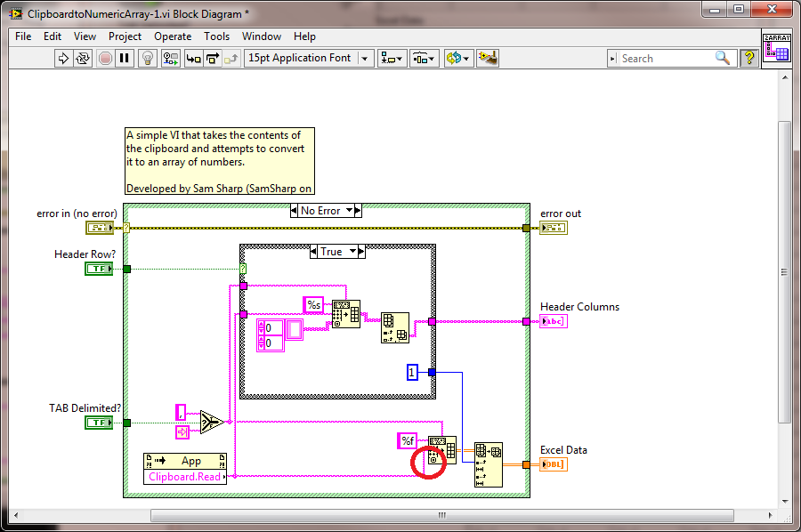Click the Clean Up Diagram button

[x=488, y=58]
